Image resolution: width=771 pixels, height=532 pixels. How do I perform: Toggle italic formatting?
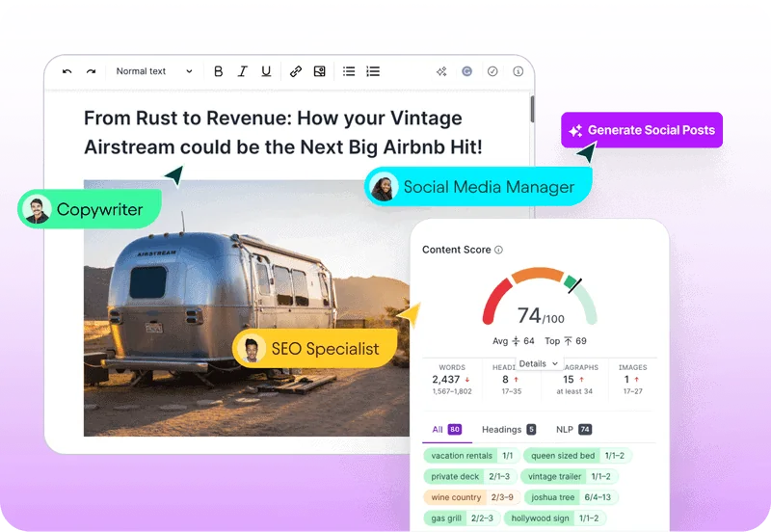point(243,71)
